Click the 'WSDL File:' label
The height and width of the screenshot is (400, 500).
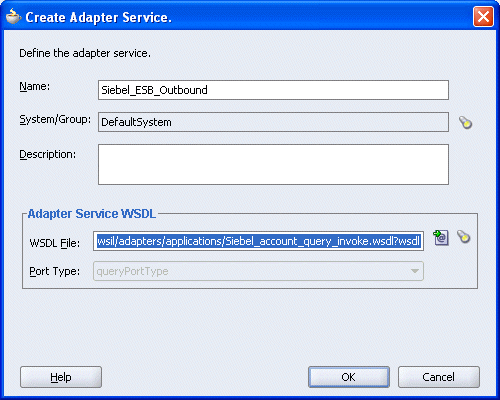tap(55, 243)
